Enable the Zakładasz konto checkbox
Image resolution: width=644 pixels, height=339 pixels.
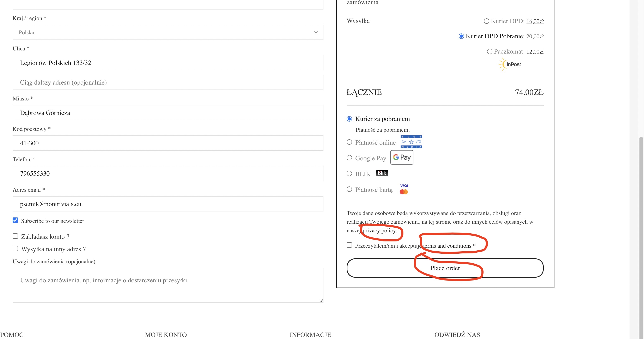tap(15, 236)
